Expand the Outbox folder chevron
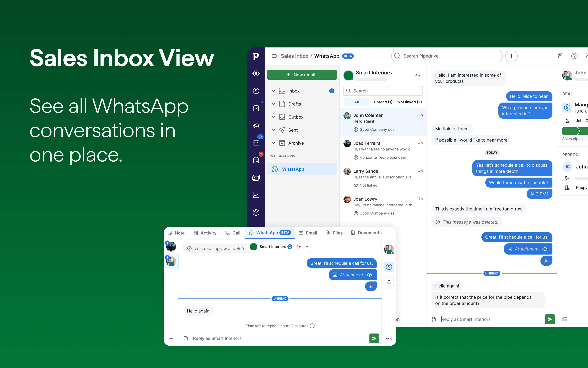 pos(273,117)
